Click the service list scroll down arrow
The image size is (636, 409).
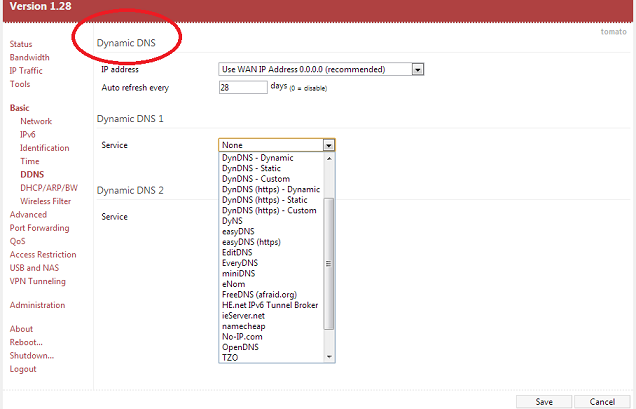[x=329, y=357]
